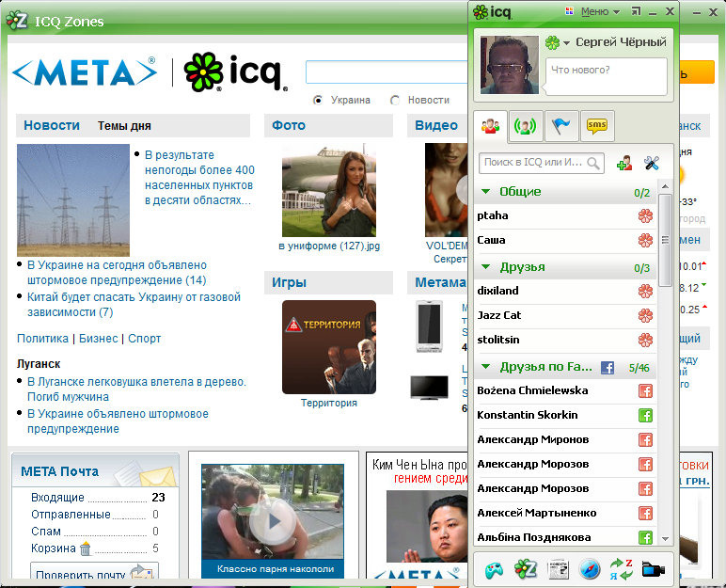Click Facebook icon next to Bożena Chmielewska
Viewport: 726px width, 588px height.
(645, 391)
